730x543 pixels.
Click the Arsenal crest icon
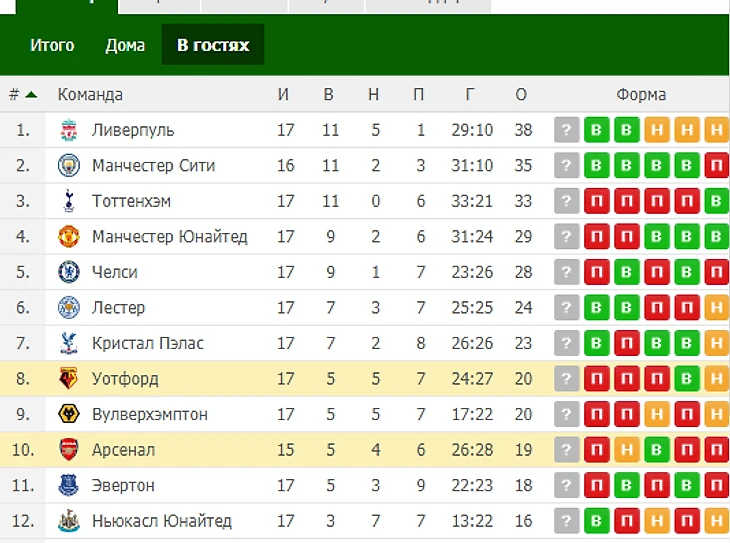(69, 449)
